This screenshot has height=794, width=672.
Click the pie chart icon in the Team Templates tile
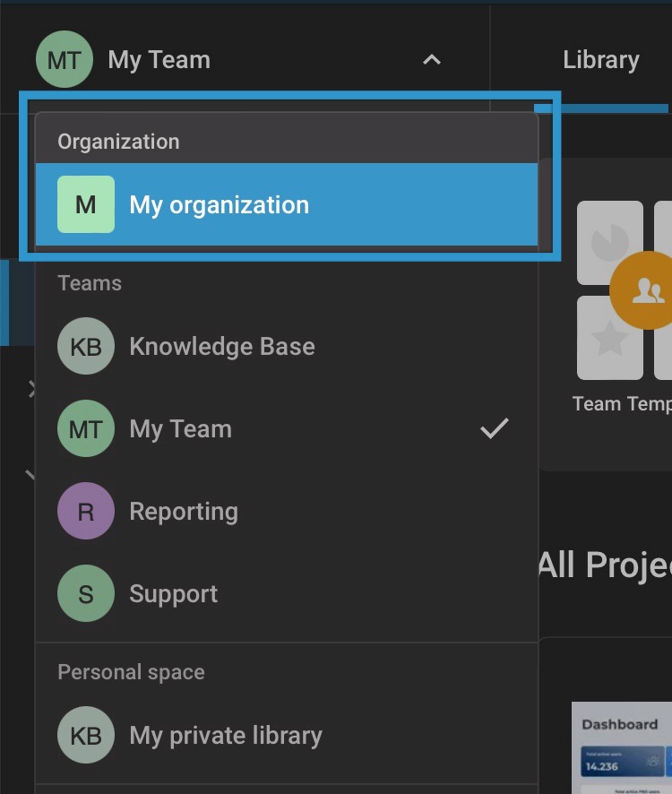(609, 242)
